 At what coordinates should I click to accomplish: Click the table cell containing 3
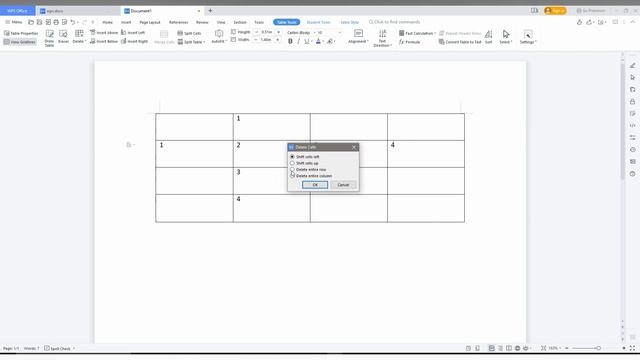tap(271, 181)
